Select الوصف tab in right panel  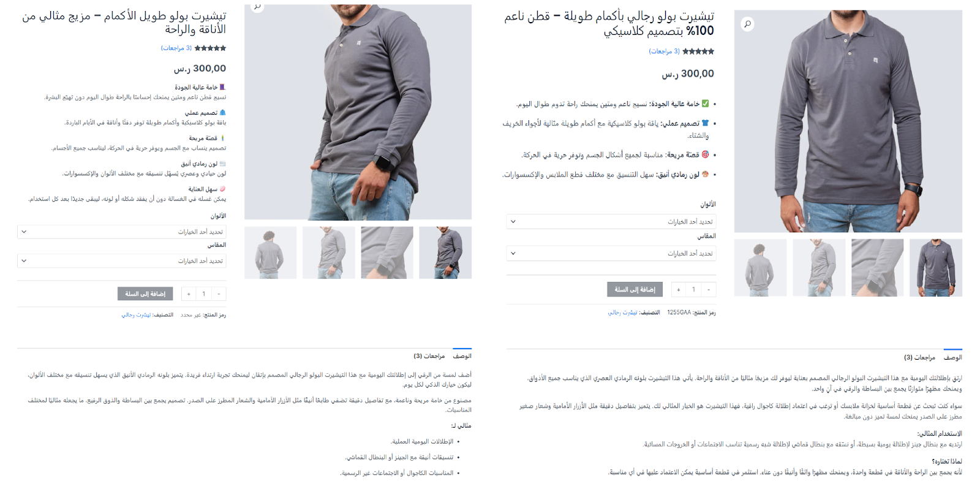coord(953,357)
